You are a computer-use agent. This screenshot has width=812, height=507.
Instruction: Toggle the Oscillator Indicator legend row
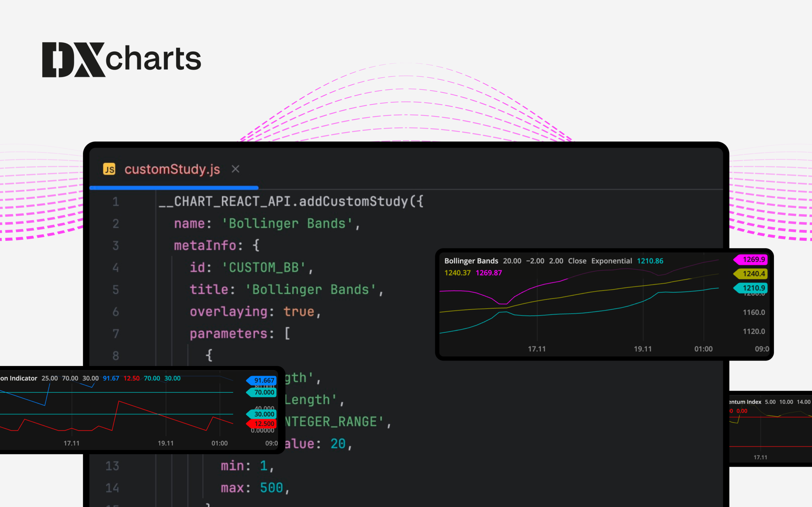(18, 378)
